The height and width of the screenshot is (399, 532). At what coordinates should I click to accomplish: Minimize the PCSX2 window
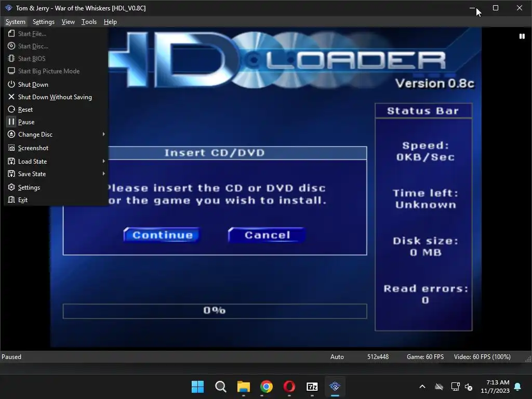pyautogui.click(x=472, y=8)
